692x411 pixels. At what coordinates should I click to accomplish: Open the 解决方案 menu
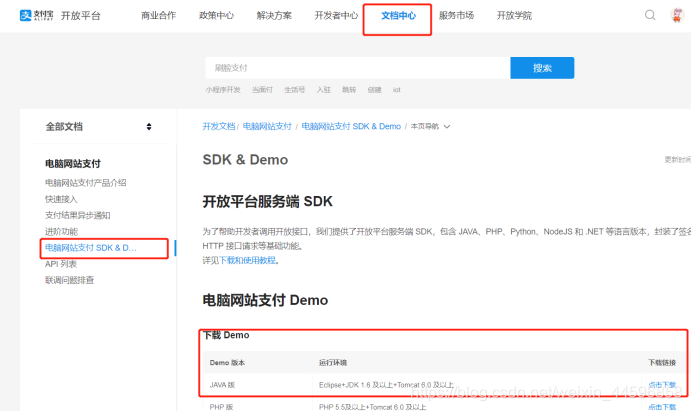[x=274, y=15]
